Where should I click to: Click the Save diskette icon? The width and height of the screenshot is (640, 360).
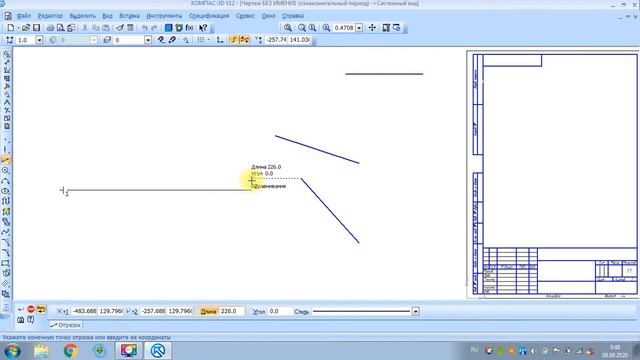[36, 28]
